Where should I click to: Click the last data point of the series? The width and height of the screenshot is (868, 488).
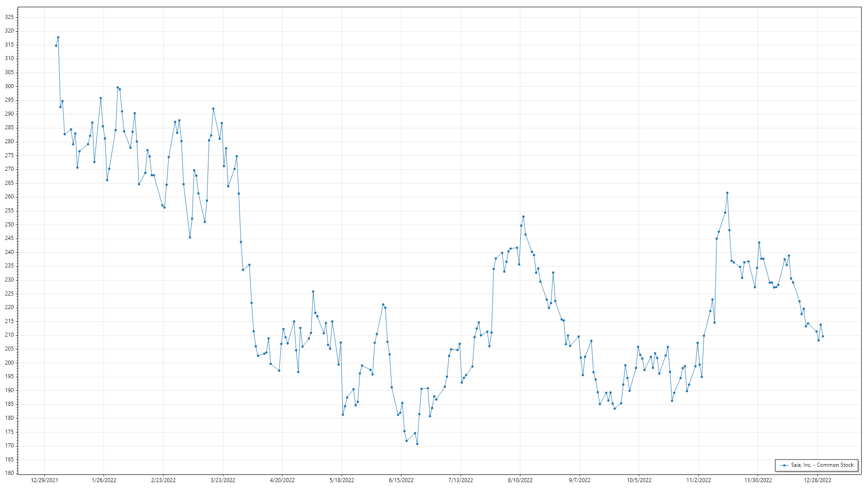823,336
